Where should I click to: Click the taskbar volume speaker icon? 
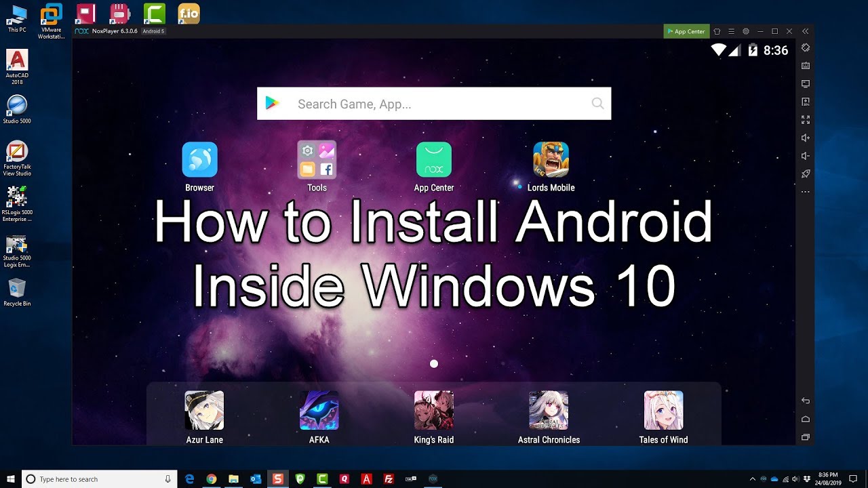[795, 479]
